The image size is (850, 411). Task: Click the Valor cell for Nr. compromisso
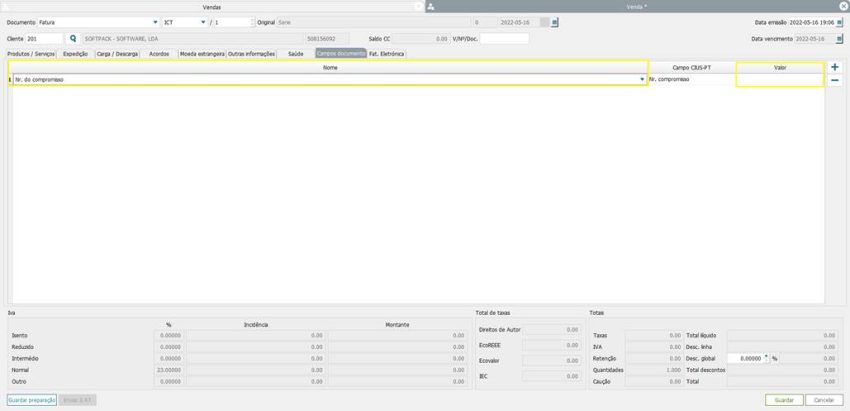tap(780, 79)
